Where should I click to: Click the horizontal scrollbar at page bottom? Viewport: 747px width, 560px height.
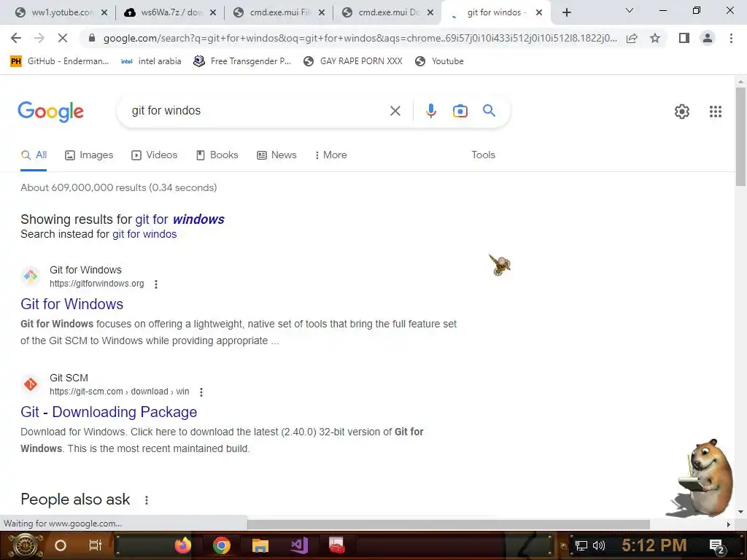[x=449, y=524]
